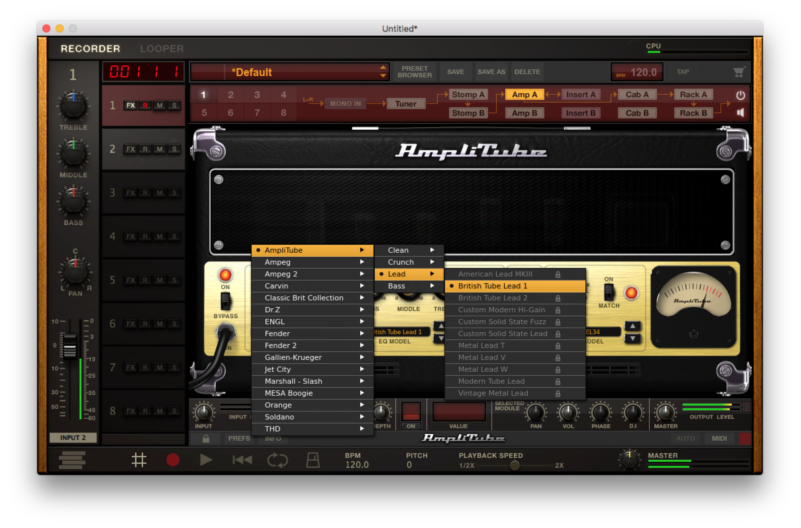Open PREFS at the bottom
The image size is (801, 528).
click(239, 438)
